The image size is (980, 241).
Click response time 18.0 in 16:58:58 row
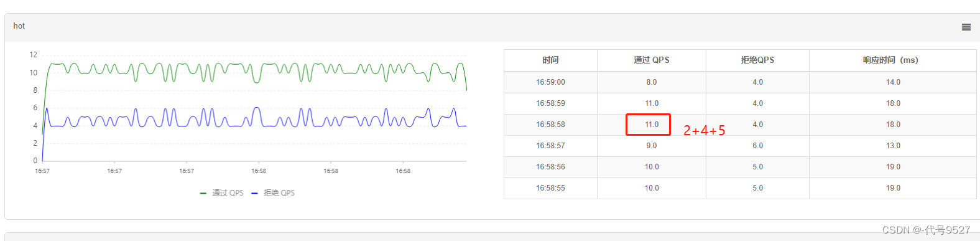tap(893, 125)
